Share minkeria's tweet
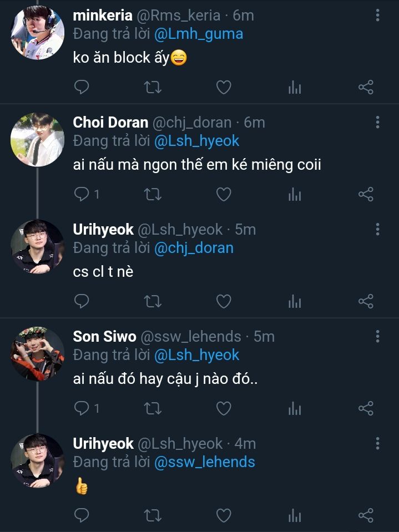Viewport: 399px width, 532px height. tap(366, 87)
